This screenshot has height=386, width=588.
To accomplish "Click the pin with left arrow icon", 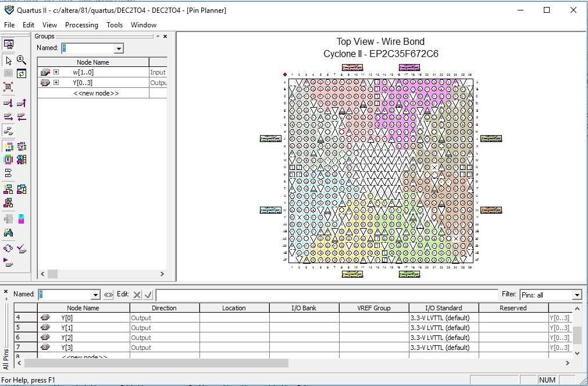I will pyautogui.click(x=22, y=117).
